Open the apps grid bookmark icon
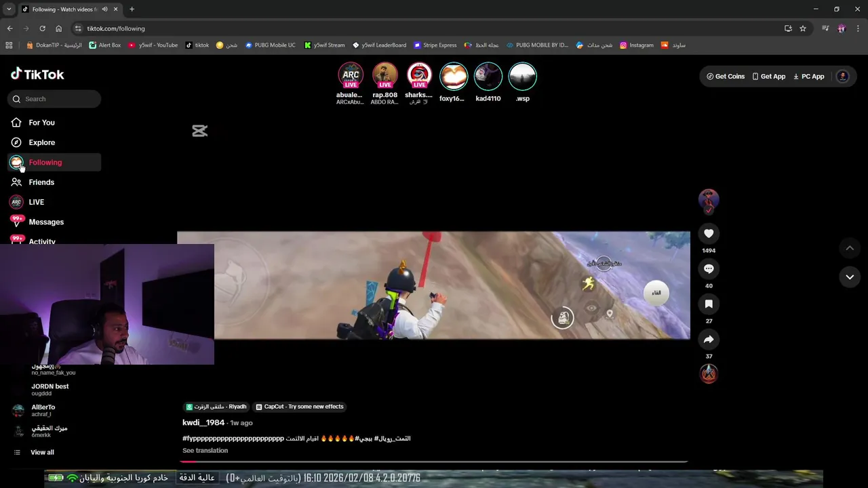 click(x=9, y=45)
